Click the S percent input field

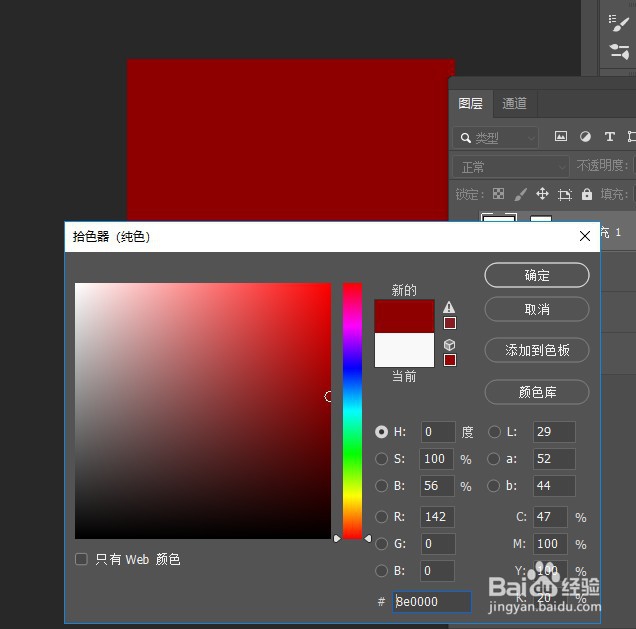[436, 459]
